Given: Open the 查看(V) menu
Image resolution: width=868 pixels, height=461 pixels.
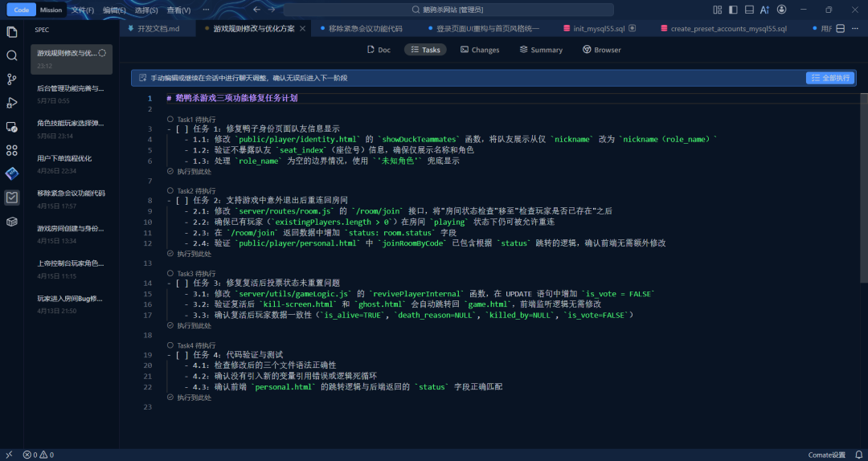Looking at the screenshot, I should coord(178,10).
